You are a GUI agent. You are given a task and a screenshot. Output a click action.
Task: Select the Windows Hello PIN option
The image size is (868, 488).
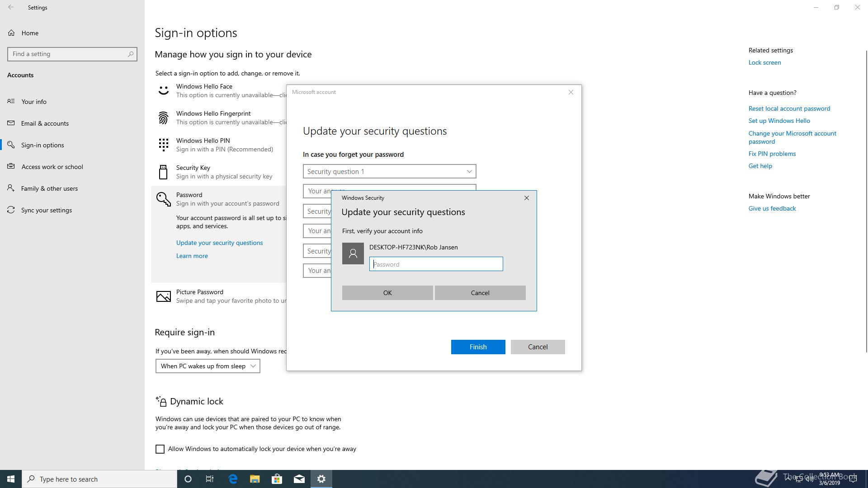[x=219, y=145]
